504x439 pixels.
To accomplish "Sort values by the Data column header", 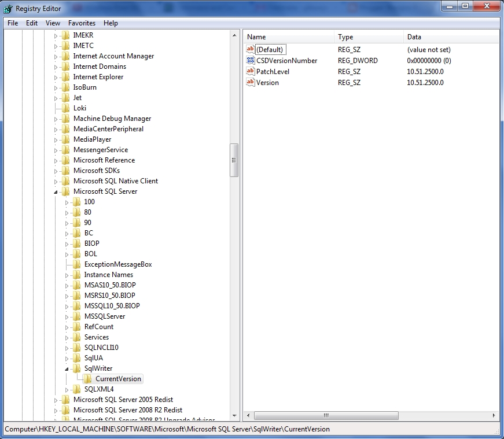I will pyautogui.click(x=451, y=37).
